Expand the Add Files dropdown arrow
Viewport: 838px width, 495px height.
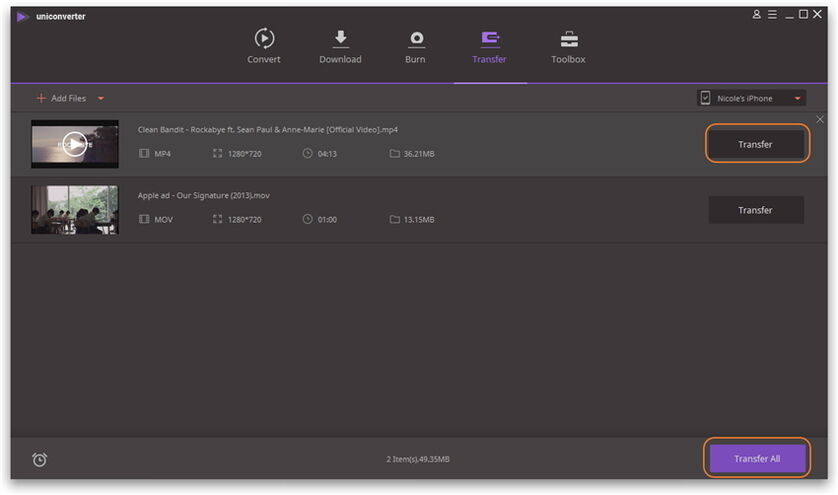click(x=101, y=98)
